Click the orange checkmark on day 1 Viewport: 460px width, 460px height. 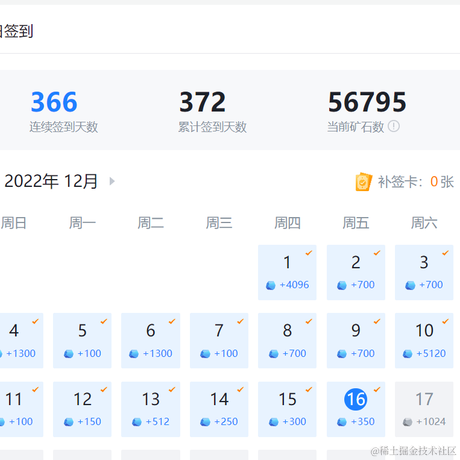[x=309, y=253]
